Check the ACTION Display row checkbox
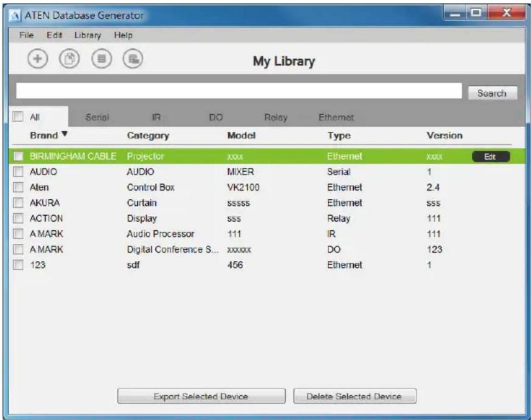Image resolution: width=531 pixels, height=420 pixels. (x=18, y=218)
